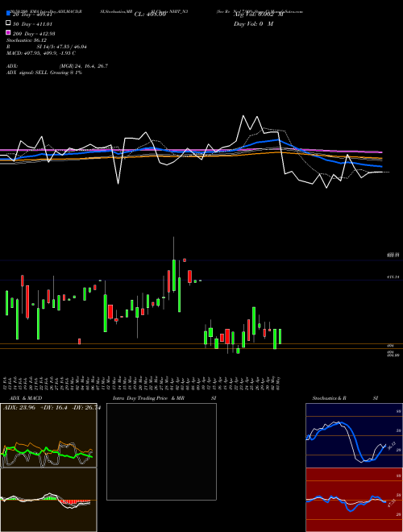Select the '20 Day - 409.41' legend text
The width and height of the screenshot is (403, 532).
click(32, 15)
